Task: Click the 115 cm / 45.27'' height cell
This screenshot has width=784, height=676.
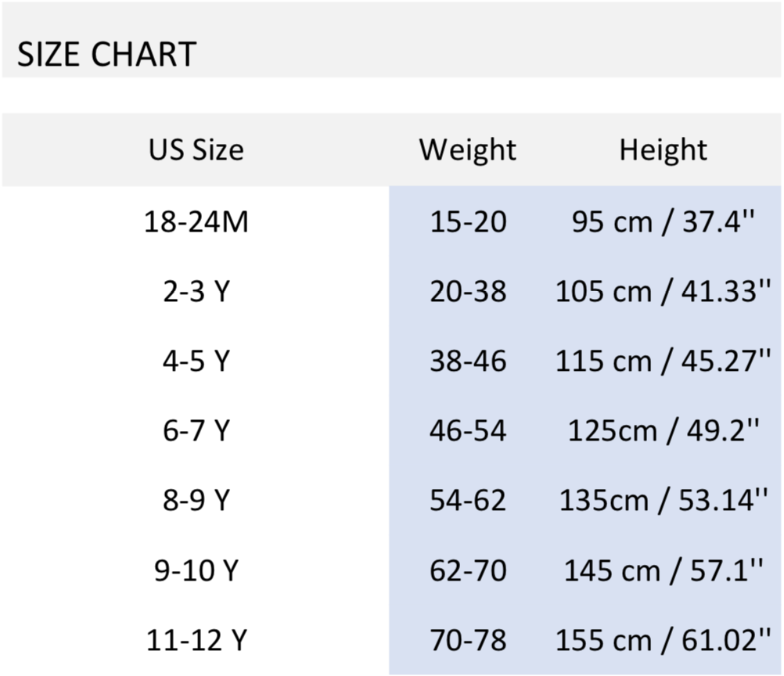Action: point(663,361)
